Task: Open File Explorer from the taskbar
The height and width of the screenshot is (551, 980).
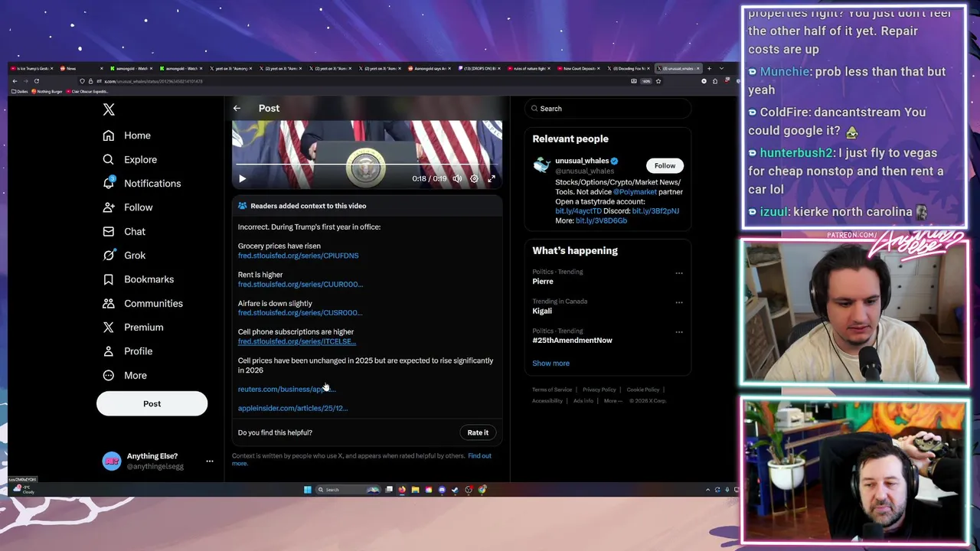Action: (415, 490)
